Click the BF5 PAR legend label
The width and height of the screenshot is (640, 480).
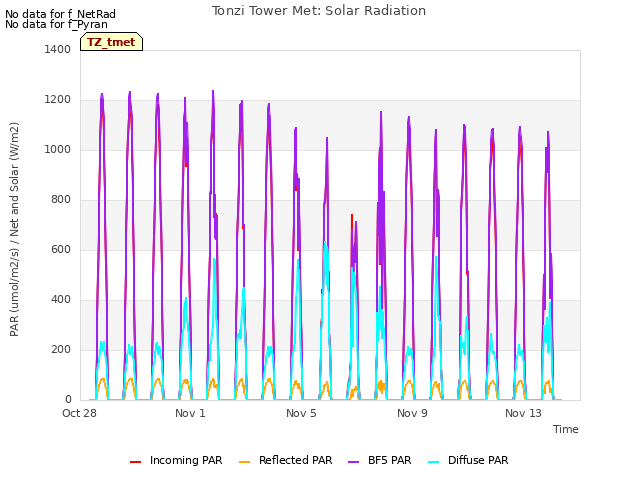point(389,460)
